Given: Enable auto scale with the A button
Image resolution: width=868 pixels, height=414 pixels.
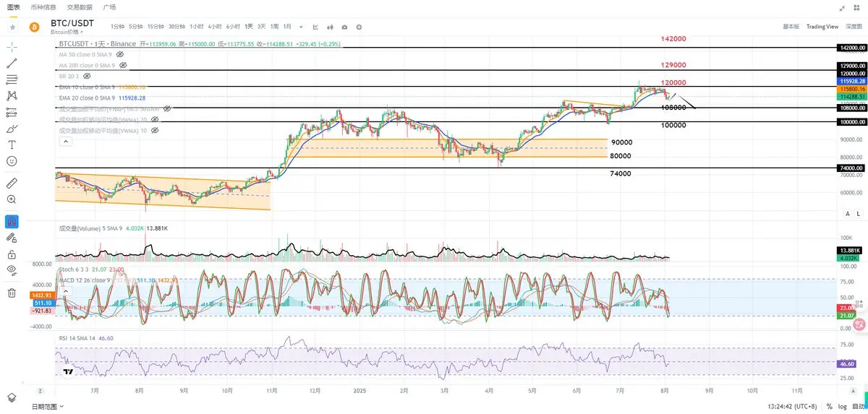Looking at the screenshot, I should pyautogui.click(x=848, y=214).
